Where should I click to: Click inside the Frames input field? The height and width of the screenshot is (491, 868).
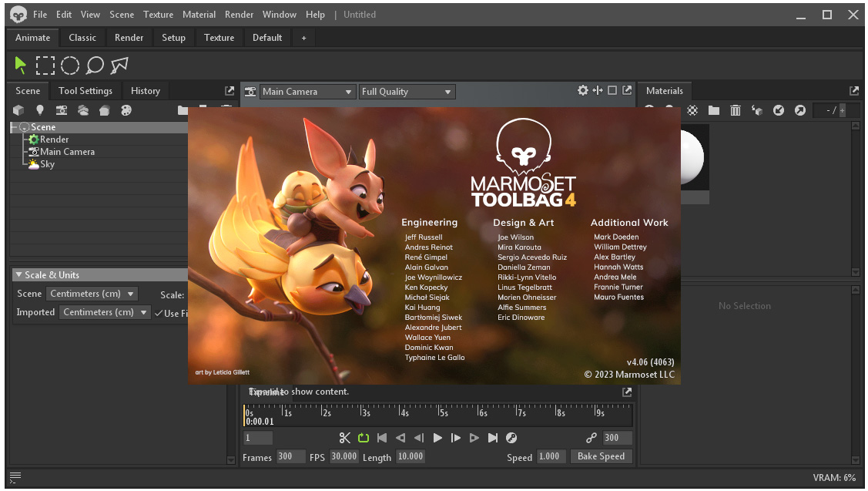click(x=290, y=456)
